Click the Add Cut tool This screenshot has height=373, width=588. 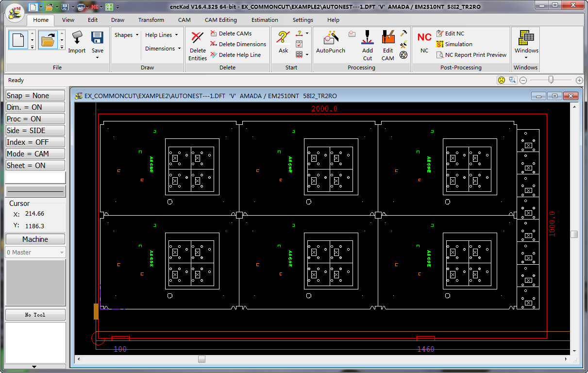point(368,46)
